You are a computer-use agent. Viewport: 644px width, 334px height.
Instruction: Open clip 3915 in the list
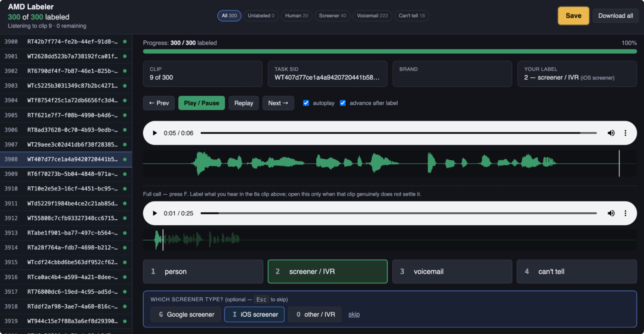(x=66, y=262)
